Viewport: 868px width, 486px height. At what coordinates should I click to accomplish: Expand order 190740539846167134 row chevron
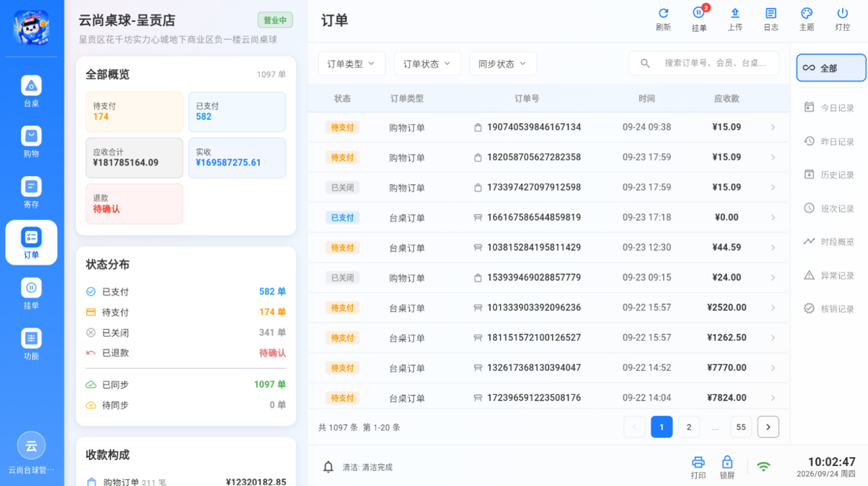coord(773,127)
